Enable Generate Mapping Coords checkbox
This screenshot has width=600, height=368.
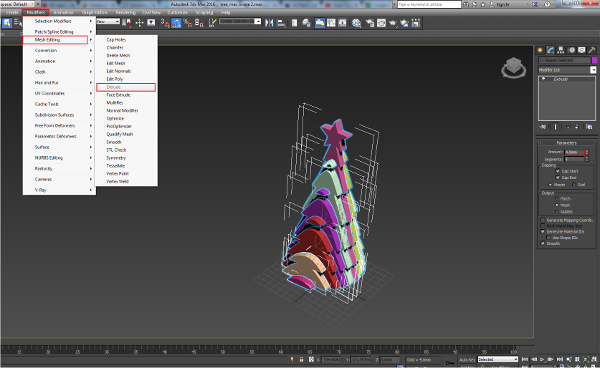(x=542, y=220)
